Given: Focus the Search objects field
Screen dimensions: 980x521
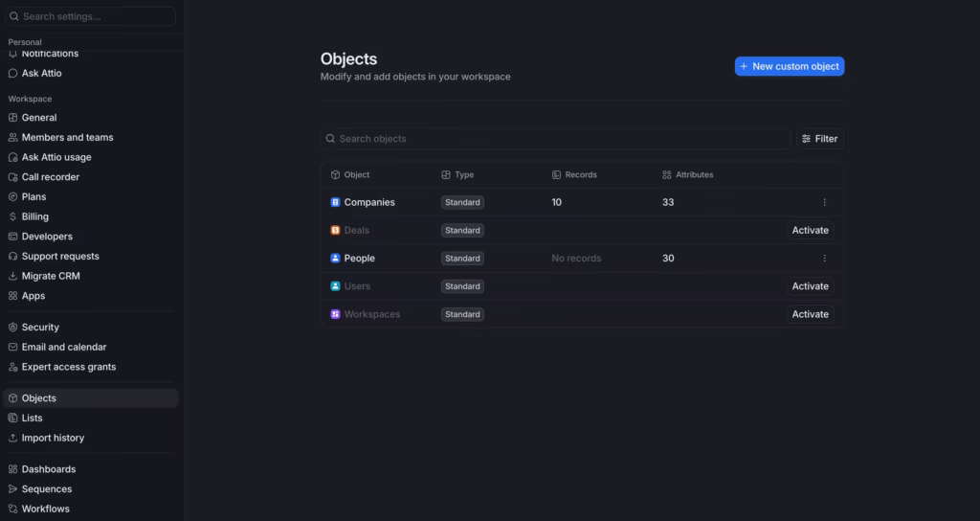Looking at the screenshot, I should [555, 139].
